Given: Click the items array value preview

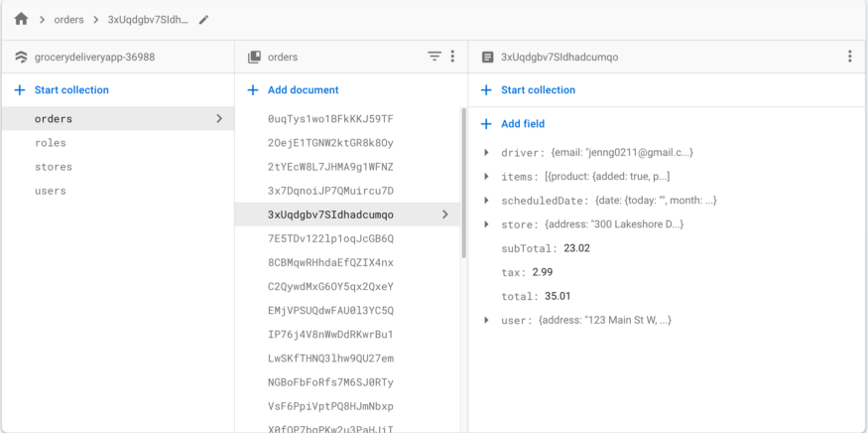Looking at the screenshot, I should (607, 177).
